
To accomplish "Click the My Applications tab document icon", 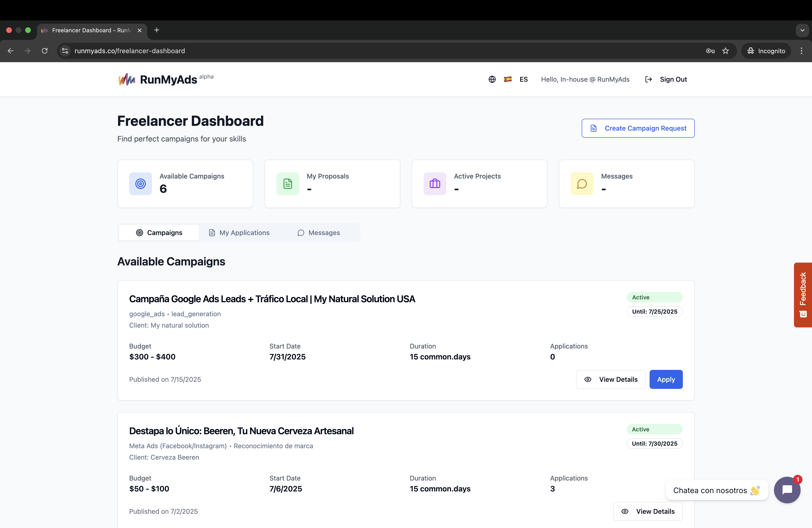I will click(212, 233).
